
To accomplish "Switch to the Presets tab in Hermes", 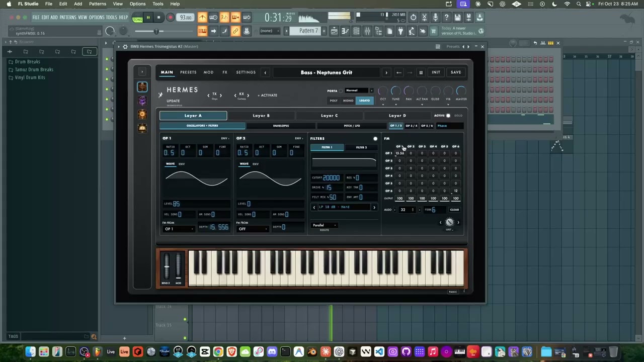I will coord(188,72).
